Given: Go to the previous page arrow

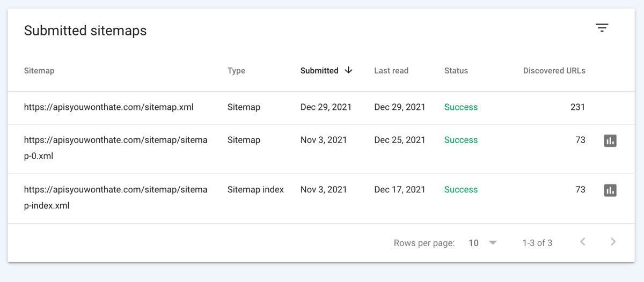Looking at the screenshot, I should 583,242.
